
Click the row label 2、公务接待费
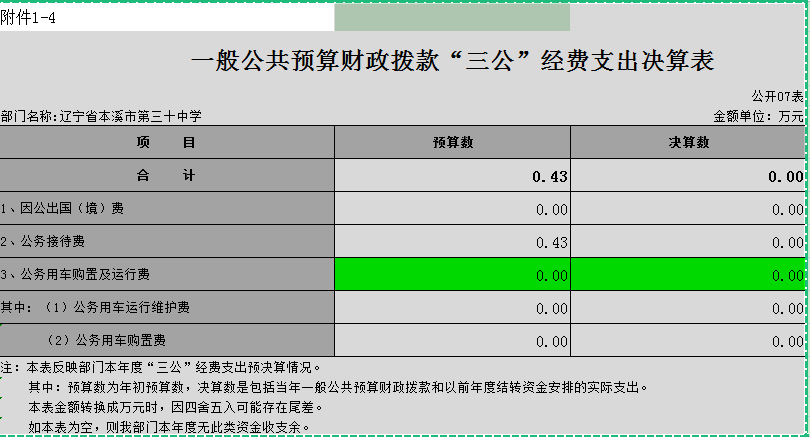click(x=167, y=241)
